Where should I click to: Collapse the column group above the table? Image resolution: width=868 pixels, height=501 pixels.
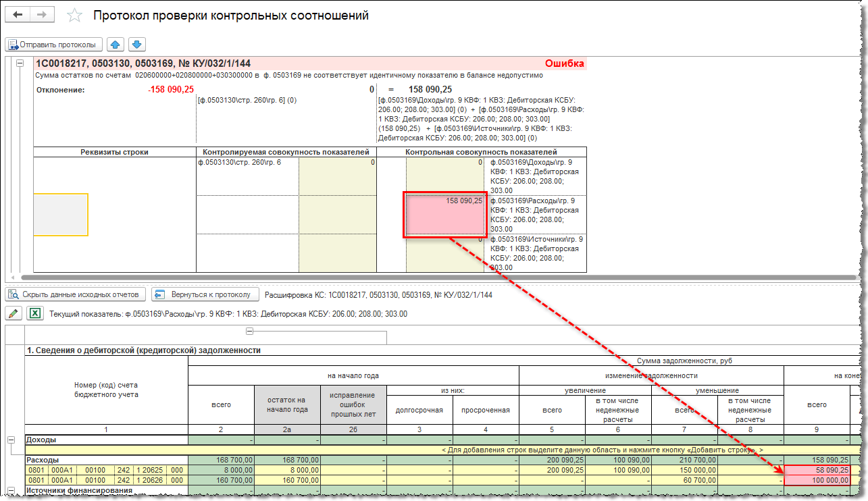coord(249,331)
